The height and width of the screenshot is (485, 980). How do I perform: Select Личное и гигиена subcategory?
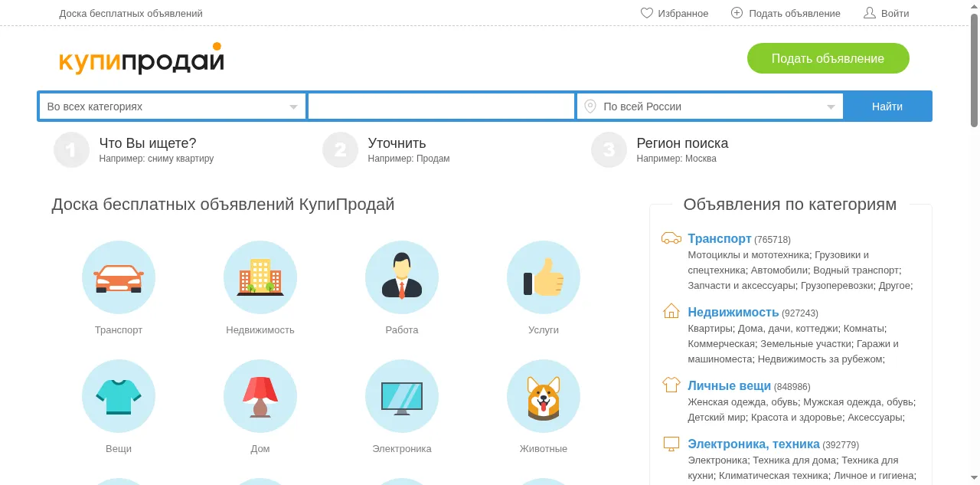(874, 475)
